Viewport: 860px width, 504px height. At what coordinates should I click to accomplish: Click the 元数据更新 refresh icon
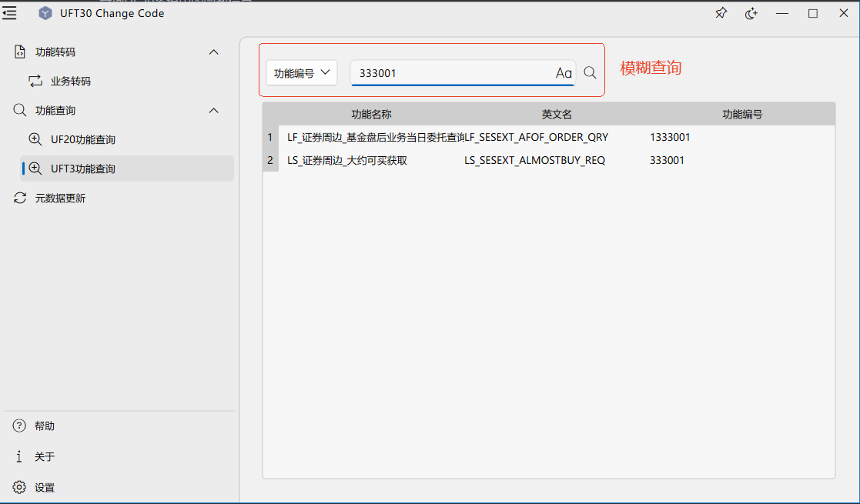[20, 198]
